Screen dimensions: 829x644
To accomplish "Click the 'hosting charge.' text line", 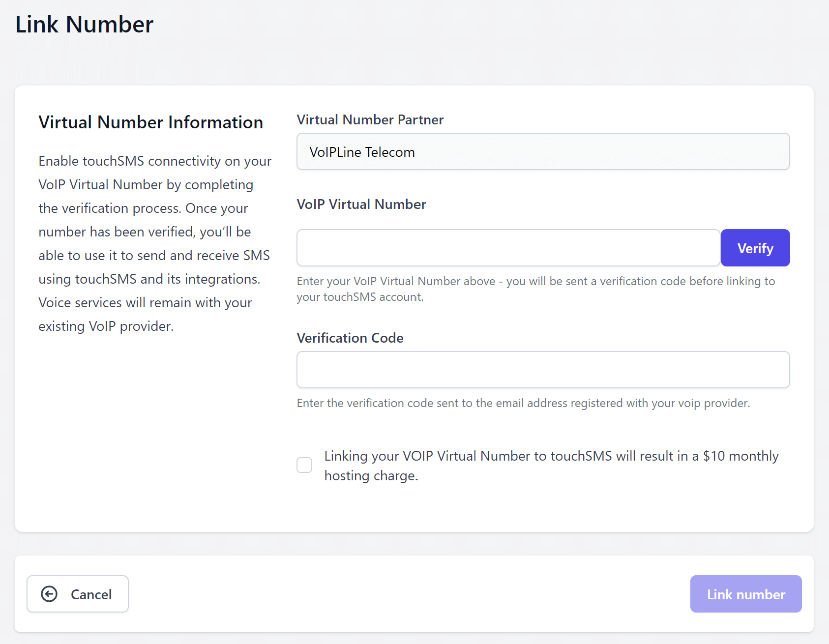I will [x=371, y=476].
